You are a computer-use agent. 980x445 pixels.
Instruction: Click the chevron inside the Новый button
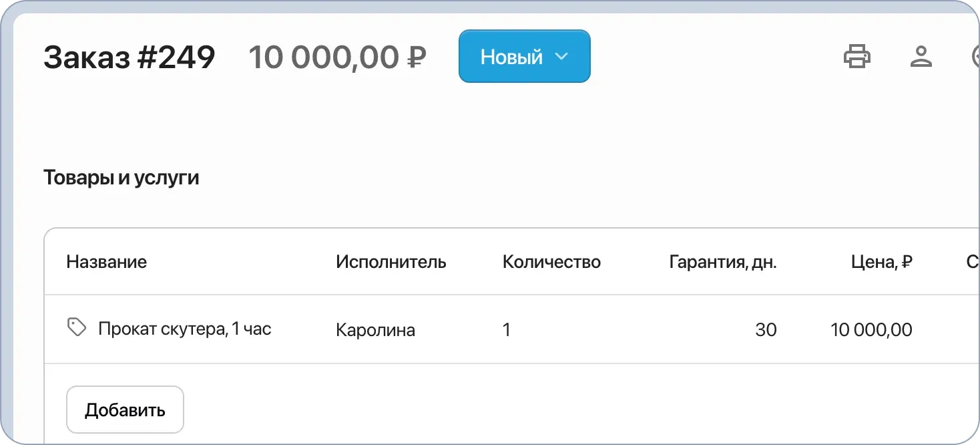click(561, 57)
